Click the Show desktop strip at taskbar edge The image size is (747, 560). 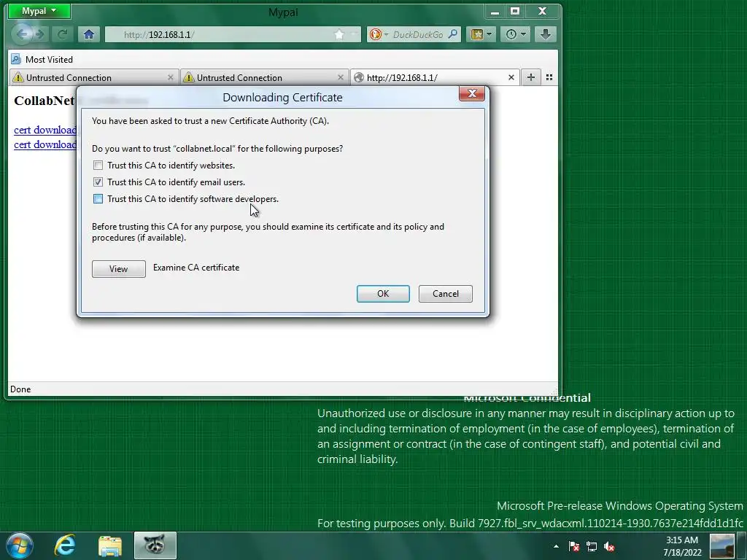pos(742,545)
